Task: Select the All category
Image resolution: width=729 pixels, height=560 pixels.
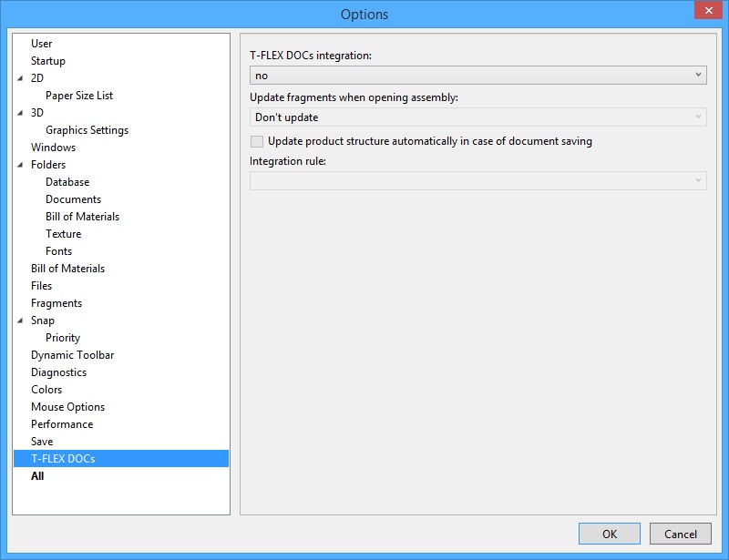Action: click(37, 476)
